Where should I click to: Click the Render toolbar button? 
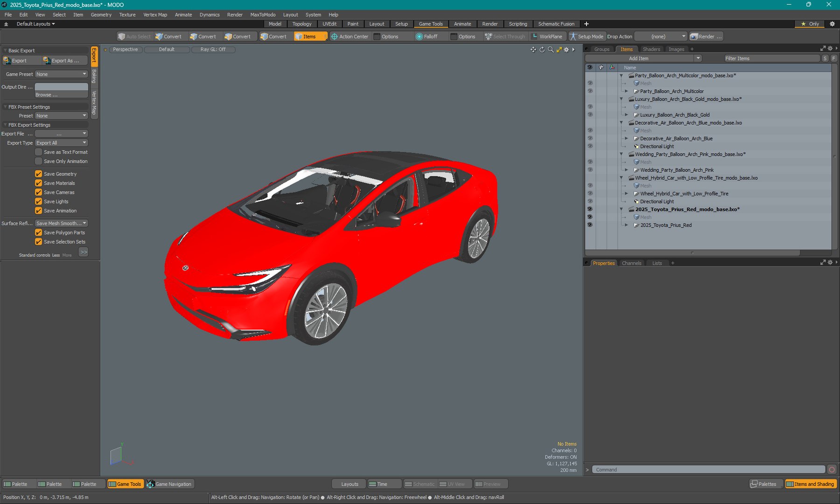click(x=706, y=36)
